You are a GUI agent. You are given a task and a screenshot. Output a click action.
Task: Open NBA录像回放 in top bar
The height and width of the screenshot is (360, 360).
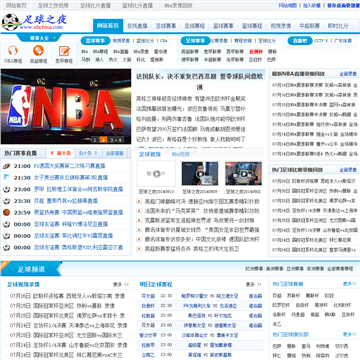point(178,5)
